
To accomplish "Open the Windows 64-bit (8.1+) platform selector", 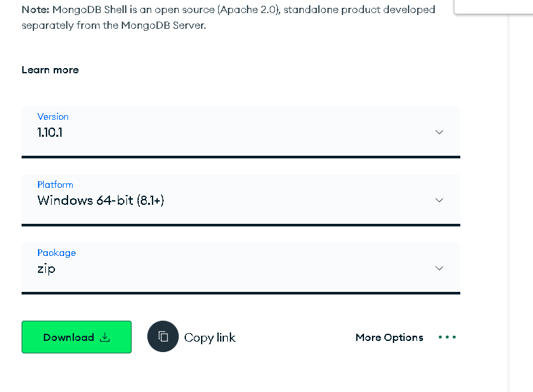I will click(x=241, y=200).
